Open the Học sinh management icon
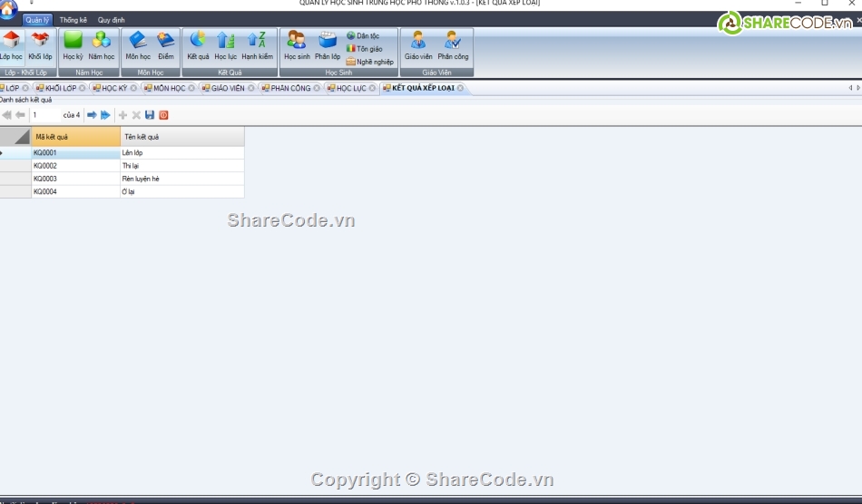 [x=297, y=45]
